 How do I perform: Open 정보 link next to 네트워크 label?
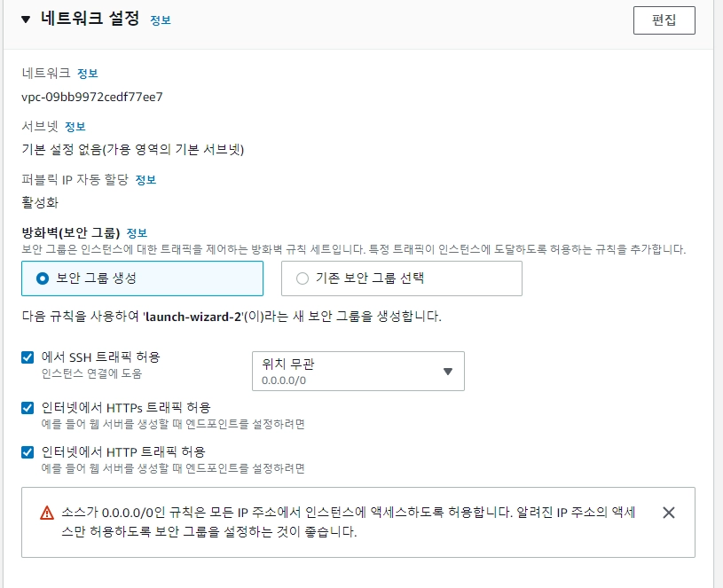[x=88, y=73]
